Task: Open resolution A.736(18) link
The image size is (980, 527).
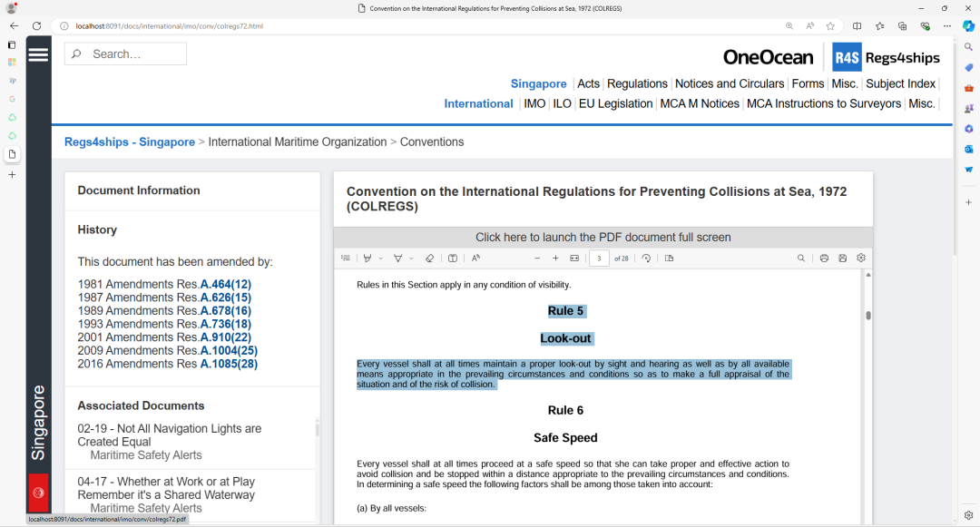Action: tap(226, 324)
